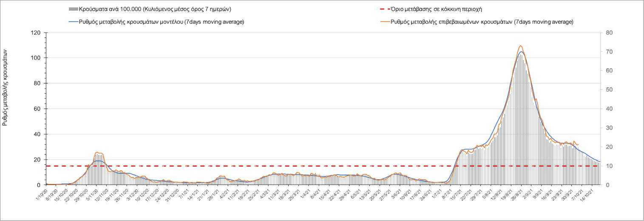This screenshot has width=644, height=221.
Task: Click the 120 tick on left axis
Action: point(36,33)
